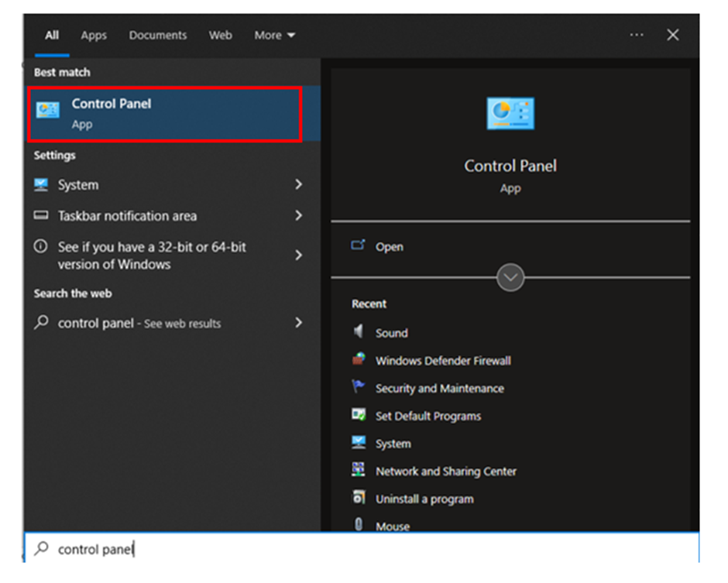Click the Uninstall a program icon
This screenshot has width=728, height=583.
pyautogui.click(x=359, y=497)
